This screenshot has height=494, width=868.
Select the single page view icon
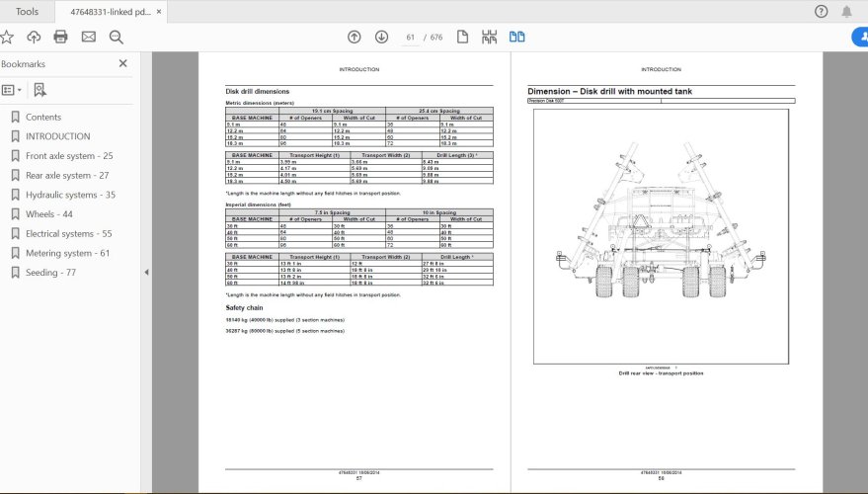coord(463,38)
